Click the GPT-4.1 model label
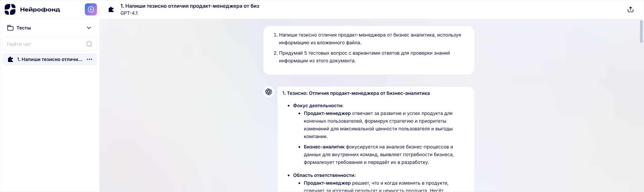The width and height of the screenshot is (644, 192). 129,13
